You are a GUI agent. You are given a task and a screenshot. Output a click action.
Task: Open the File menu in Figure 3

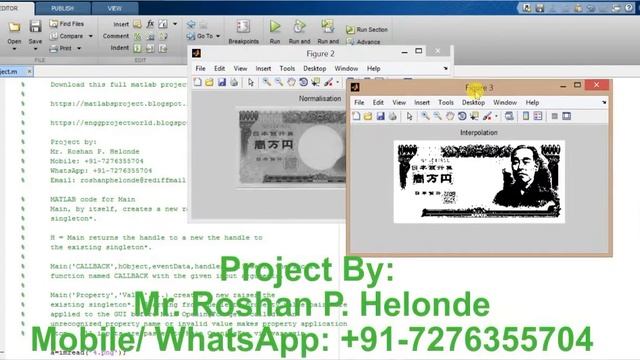[x=359, y=102]
